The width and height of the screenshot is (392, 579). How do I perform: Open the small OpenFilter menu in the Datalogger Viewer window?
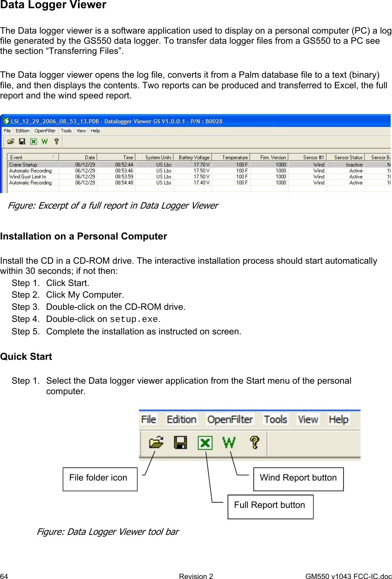tap(45, 131)
